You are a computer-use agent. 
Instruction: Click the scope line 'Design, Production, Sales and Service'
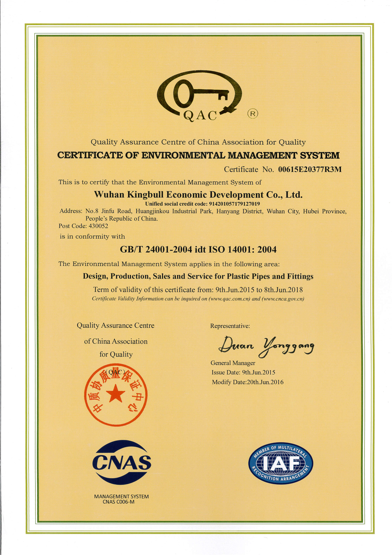(x=198, y=276)
